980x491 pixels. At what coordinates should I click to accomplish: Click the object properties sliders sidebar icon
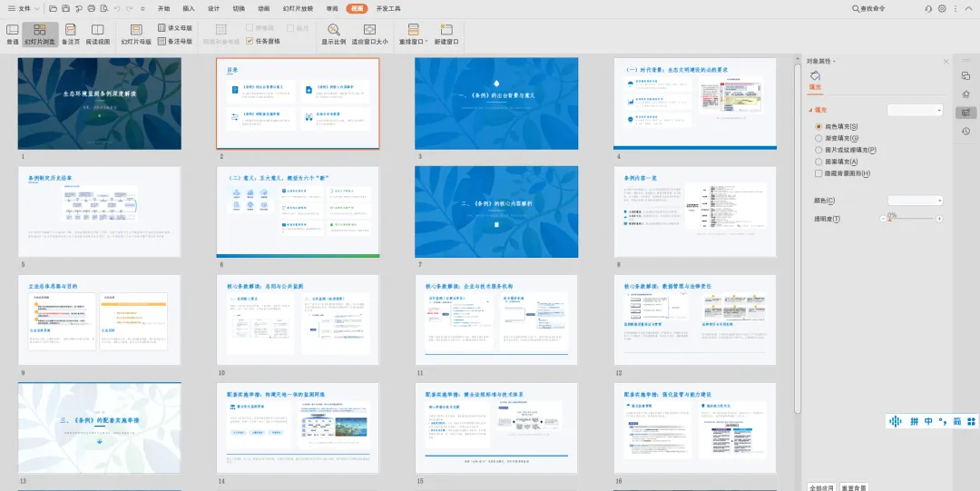pos(965,113)
